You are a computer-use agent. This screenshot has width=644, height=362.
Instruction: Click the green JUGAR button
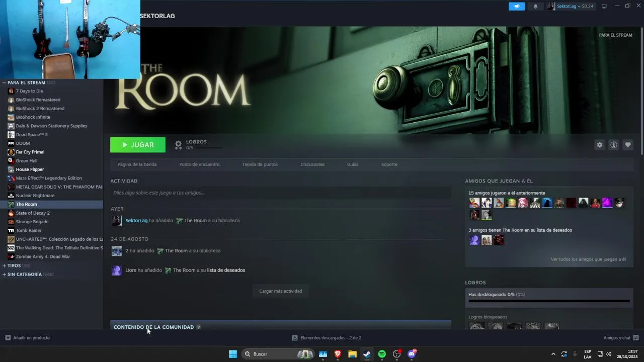[138, 145]
